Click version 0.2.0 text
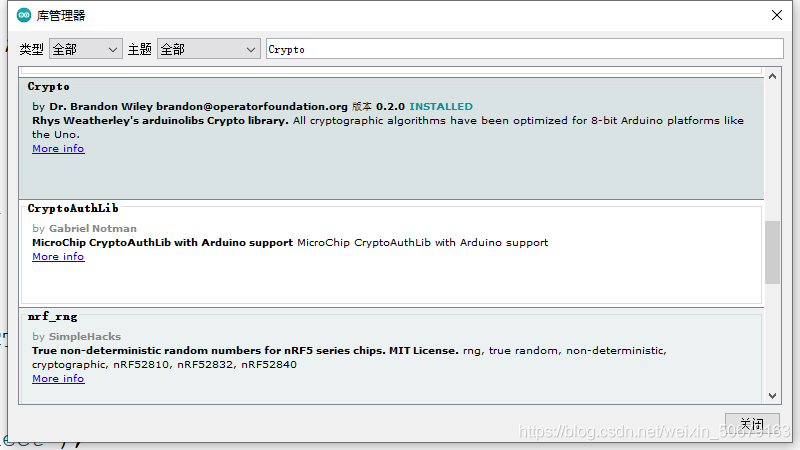 coord(390,106)
